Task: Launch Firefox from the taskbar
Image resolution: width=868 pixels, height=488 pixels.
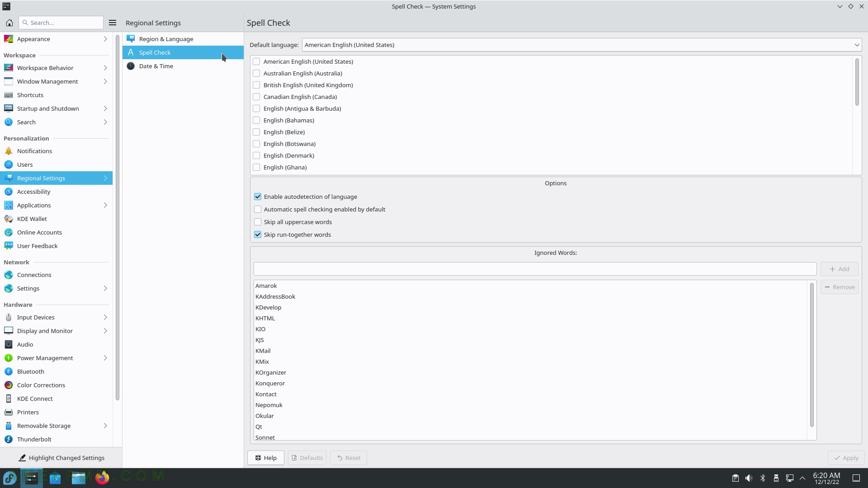Action: pyautogui.click(x=102, y=478)
